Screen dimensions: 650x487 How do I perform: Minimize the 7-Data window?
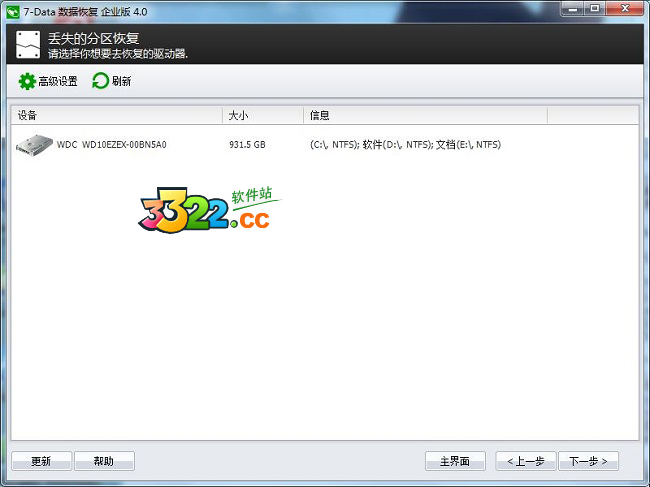tap(573, 8)
